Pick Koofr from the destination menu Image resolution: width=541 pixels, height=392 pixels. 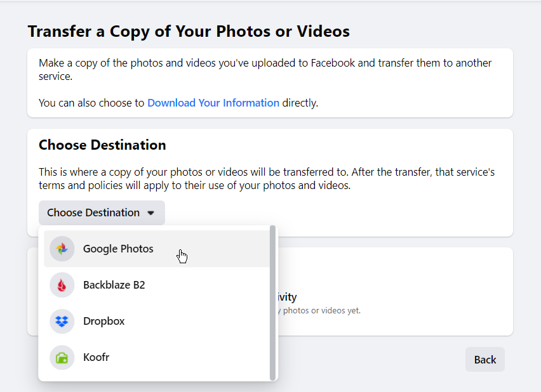(157, 357)
